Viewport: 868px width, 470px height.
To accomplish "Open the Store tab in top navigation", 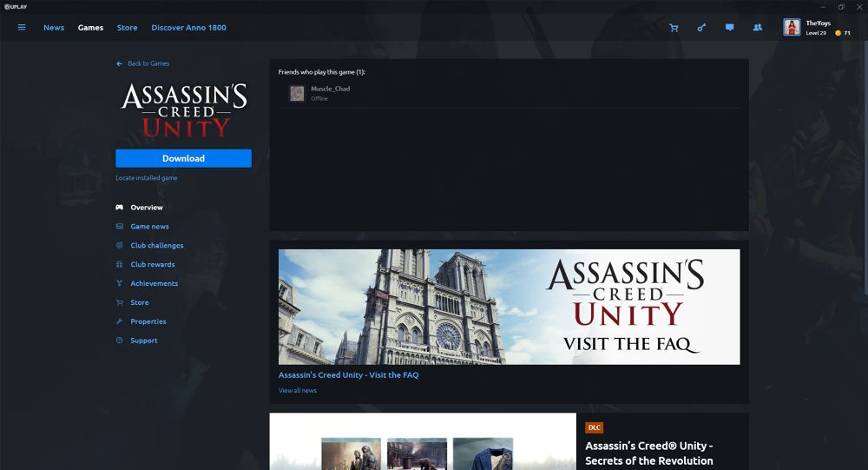I will point(127,28).
